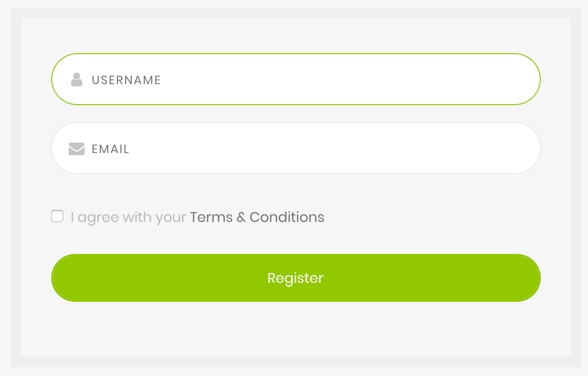Click the word Terms in the link
The image size is (588, 376).
pos(211,217)
